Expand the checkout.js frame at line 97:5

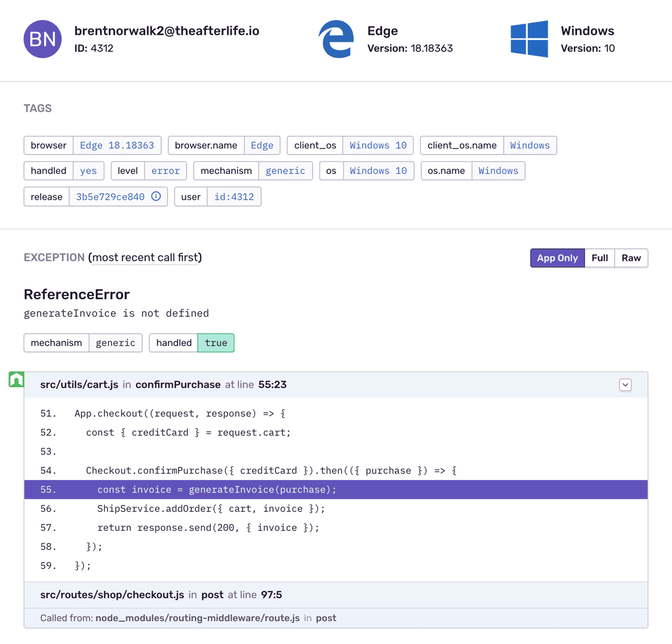pyautogui.click(x=335, y=595)
